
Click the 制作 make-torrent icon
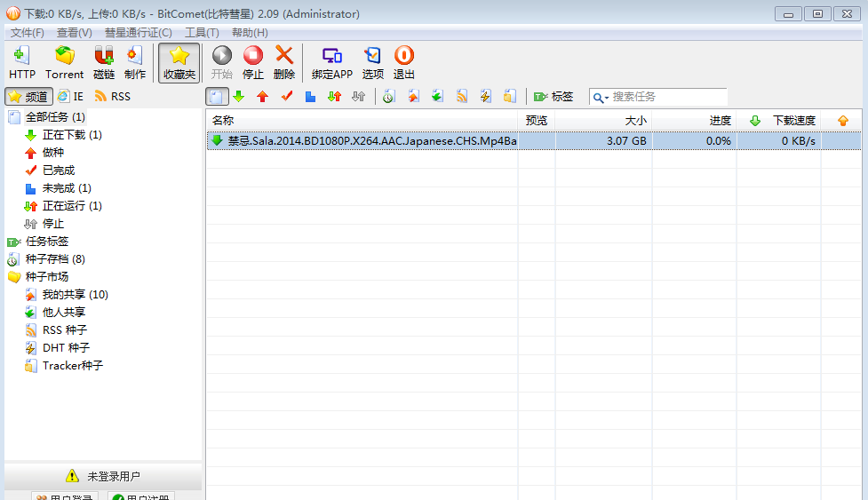click(134, 62)
